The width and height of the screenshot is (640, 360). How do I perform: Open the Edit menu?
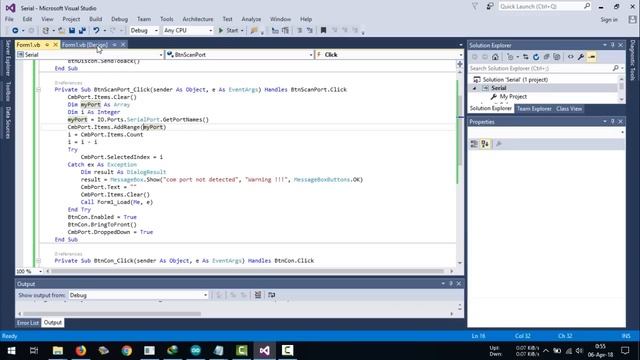pyautogui.click(x=27, y=19)
